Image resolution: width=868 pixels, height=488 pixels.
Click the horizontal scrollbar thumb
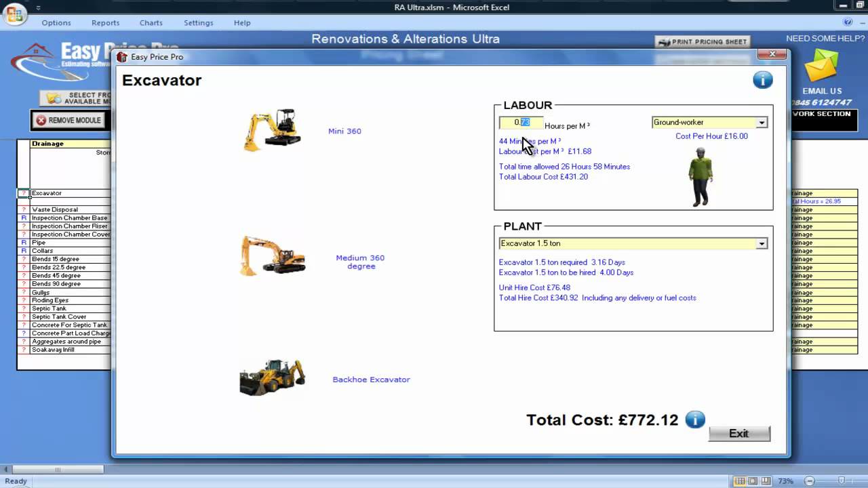click(58, 469)
